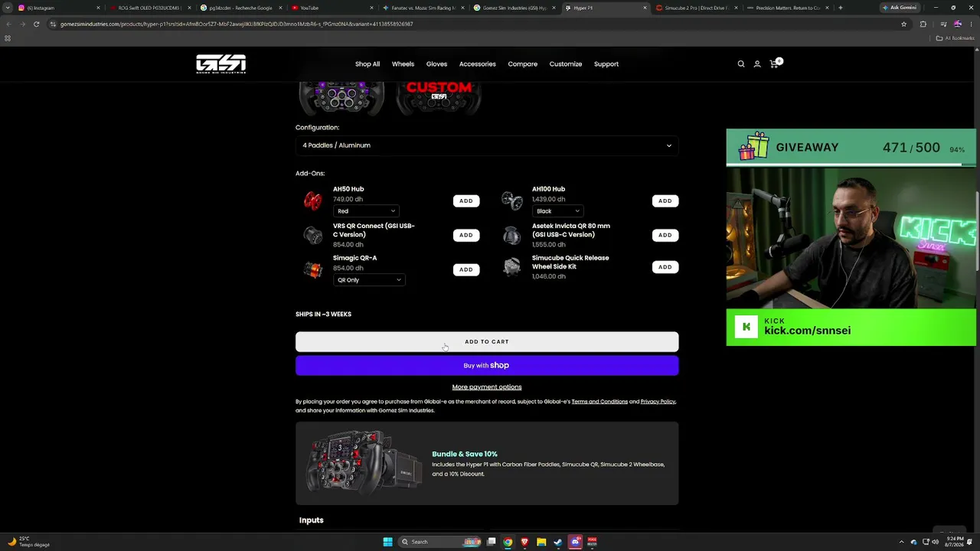
Task: Open the Accessories menu
Action: 478,64
